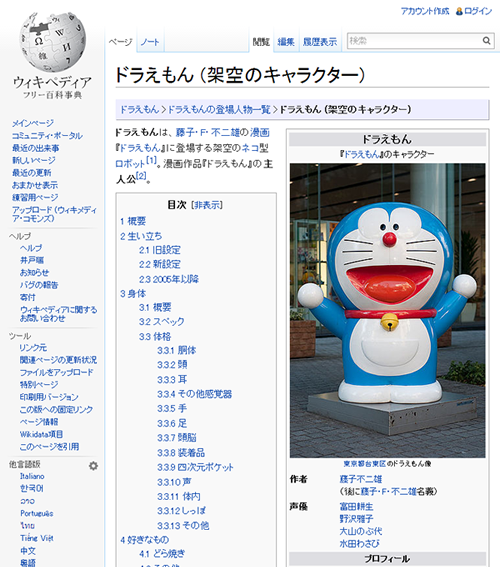The width and height of the screenshot is (500, 567).
Task: Switch to Italiano language version
Action: pos(32,476)
